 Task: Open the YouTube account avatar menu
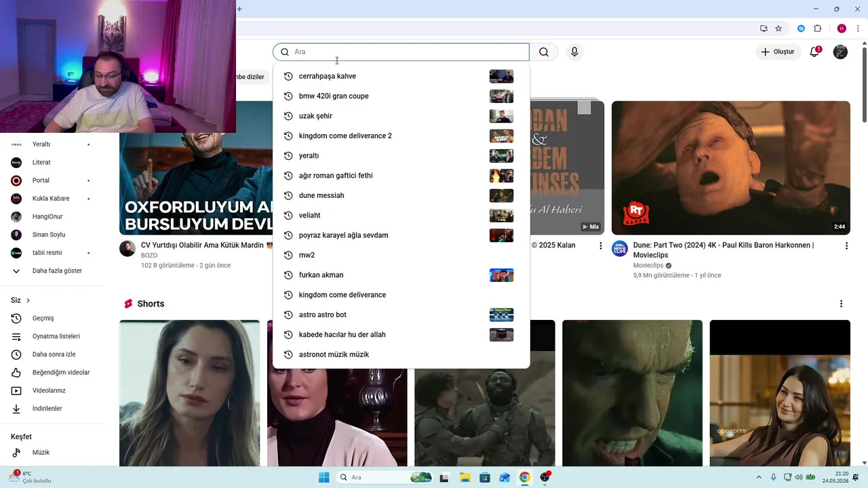[x=840, y=52]
